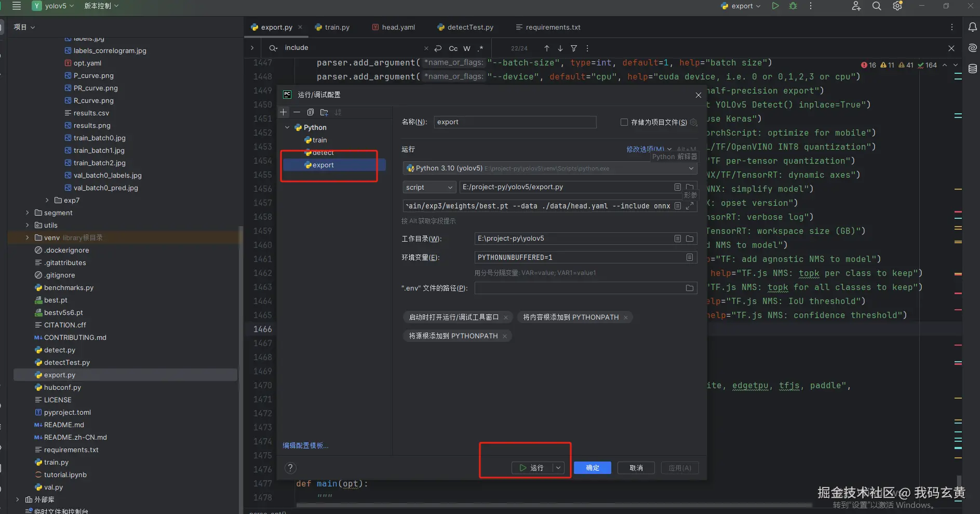Image resolution: width=980 pixels, height=514 pixels.
Task: Expand the script parameters field
Action: [x=690, y=206]
